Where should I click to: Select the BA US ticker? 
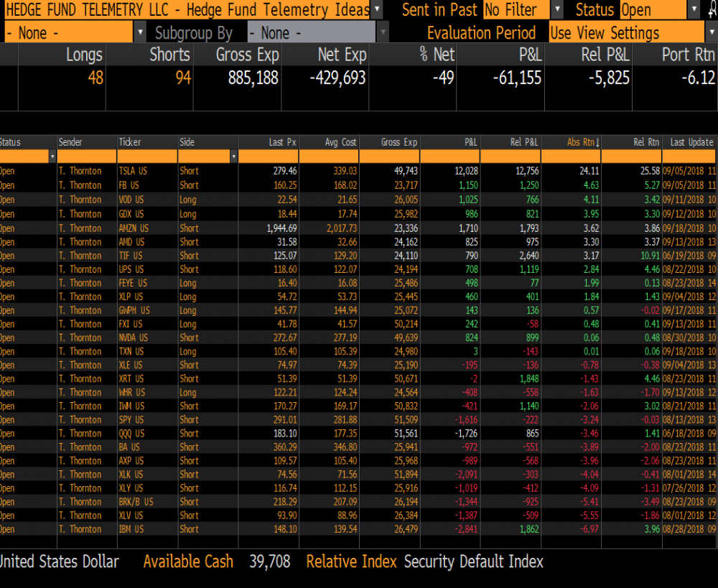point(129,447)
